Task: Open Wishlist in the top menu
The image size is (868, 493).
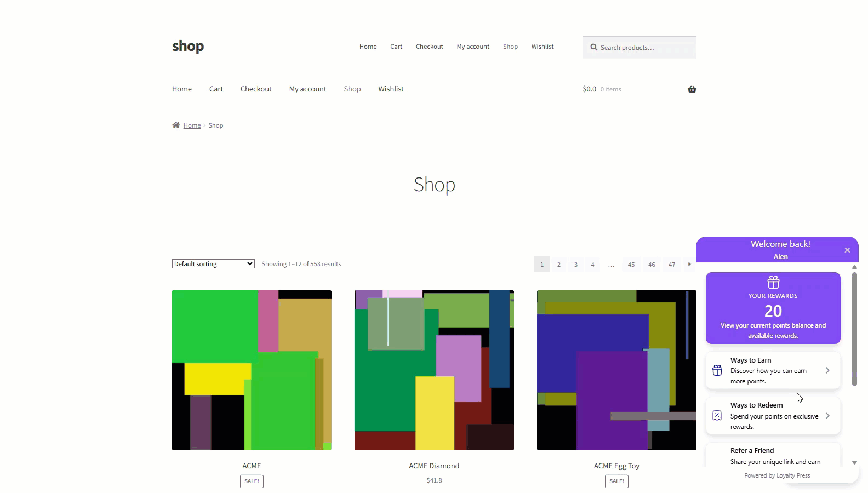Action: [x=542, y=47]
